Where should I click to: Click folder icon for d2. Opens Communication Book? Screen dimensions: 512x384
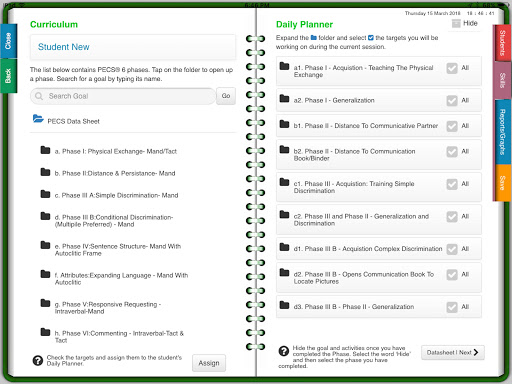pos(284,273)
